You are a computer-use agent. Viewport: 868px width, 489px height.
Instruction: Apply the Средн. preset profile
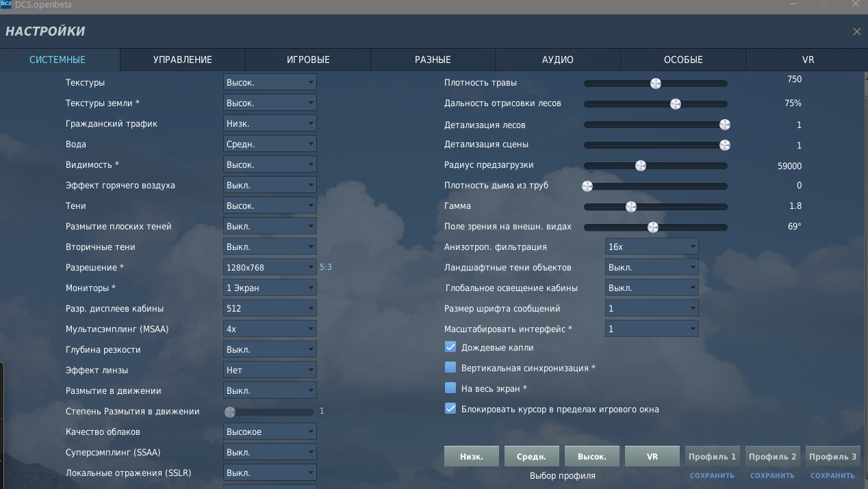pos(532,456)
